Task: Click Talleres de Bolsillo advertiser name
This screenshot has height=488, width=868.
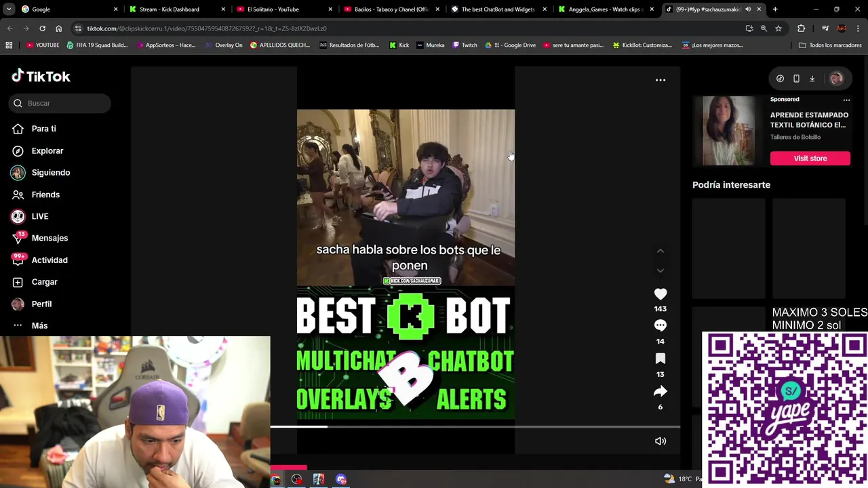Action: point(795,137)
